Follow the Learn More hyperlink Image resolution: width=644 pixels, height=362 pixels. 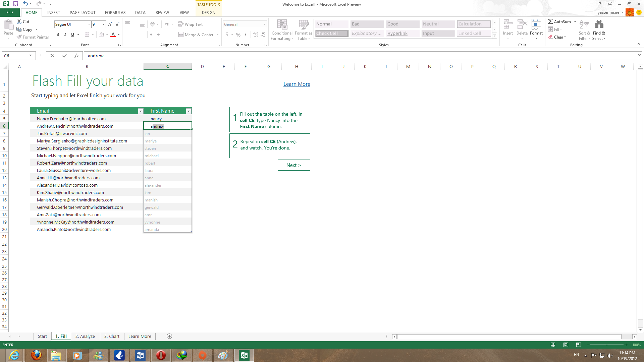point(297,84)
